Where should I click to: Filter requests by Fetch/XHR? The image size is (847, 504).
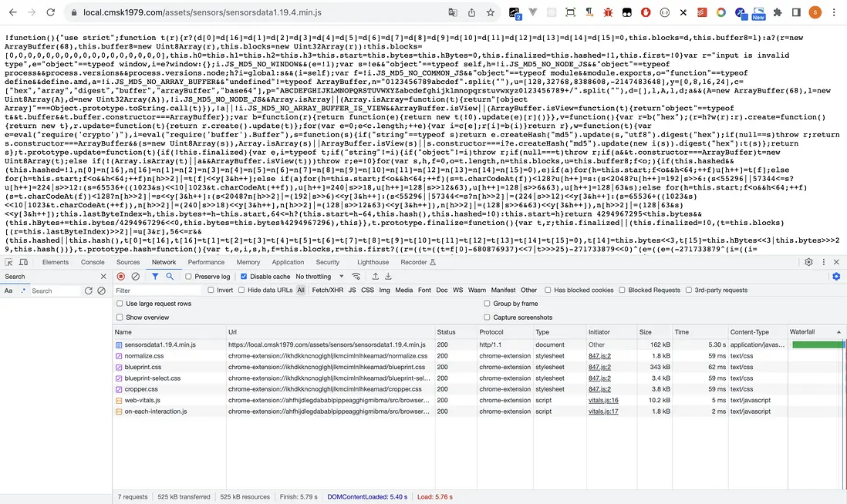[327, 290]
